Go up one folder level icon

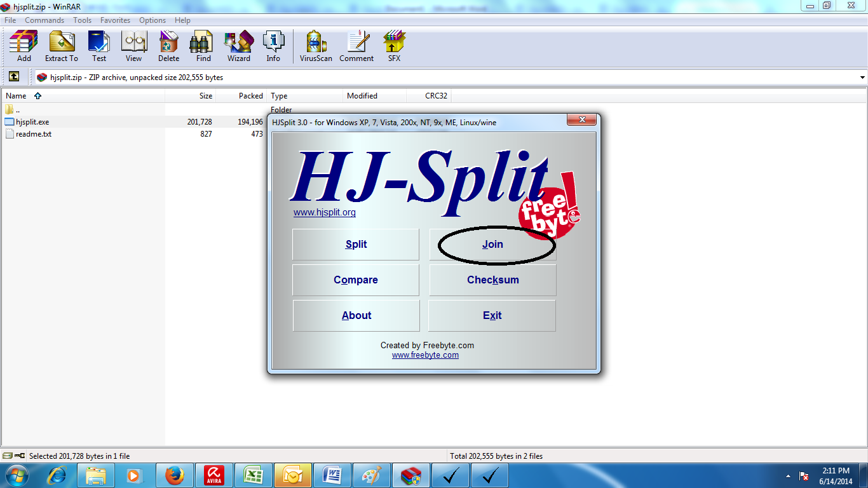(14, 77)
